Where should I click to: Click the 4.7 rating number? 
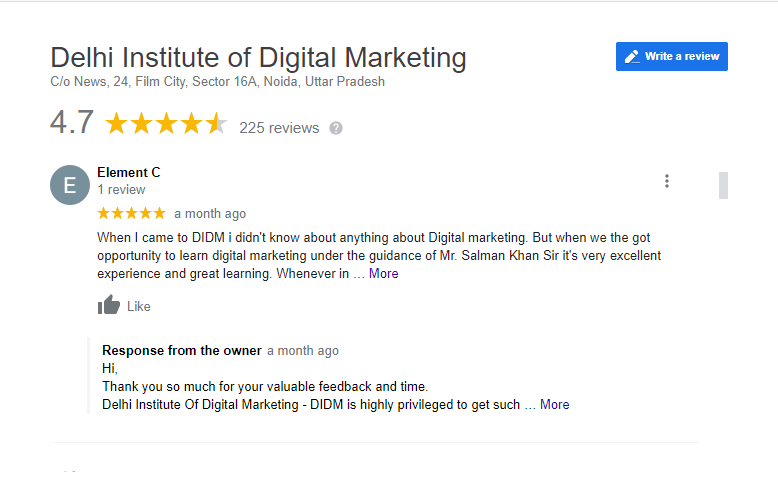coord(72,122)
